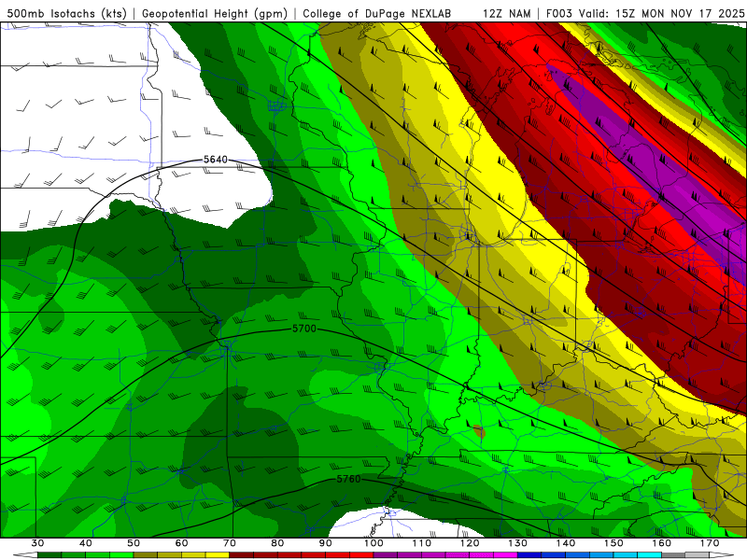Viewport: 747px width, 560px height.
Task: Click the 170 value on the color scale
Action: point(710,543)
